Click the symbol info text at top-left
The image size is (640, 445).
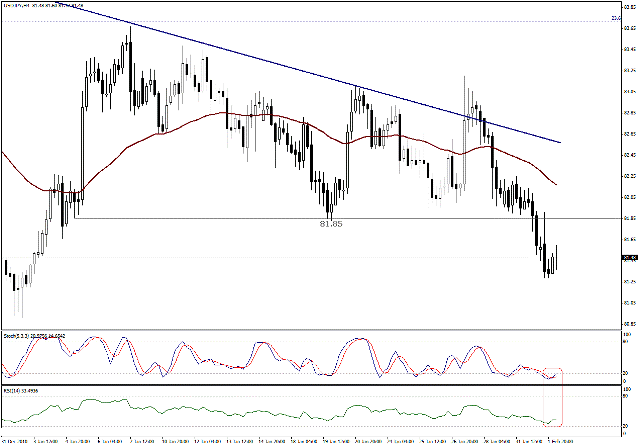45,5
